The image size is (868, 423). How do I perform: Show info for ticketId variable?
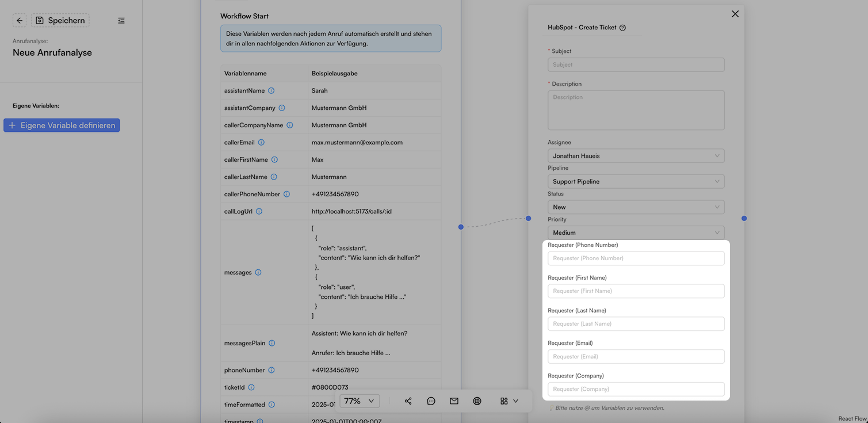point(251,388)
